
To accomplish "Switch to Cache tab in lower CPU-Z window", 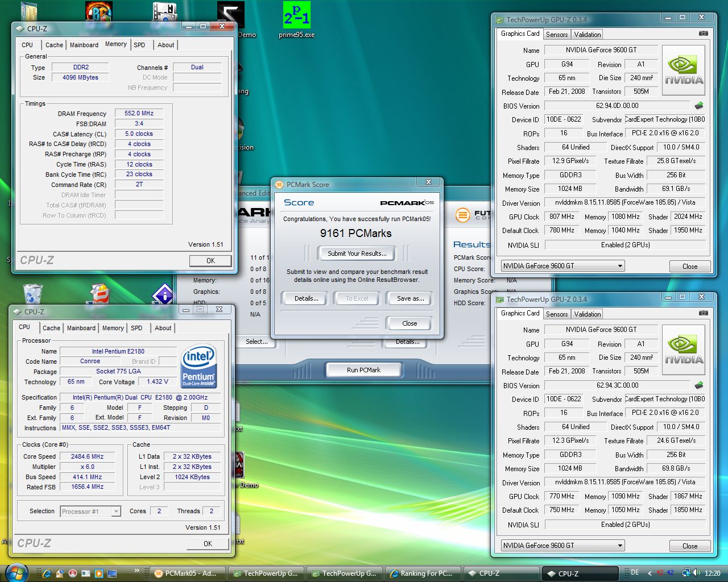I will (51, 328).
